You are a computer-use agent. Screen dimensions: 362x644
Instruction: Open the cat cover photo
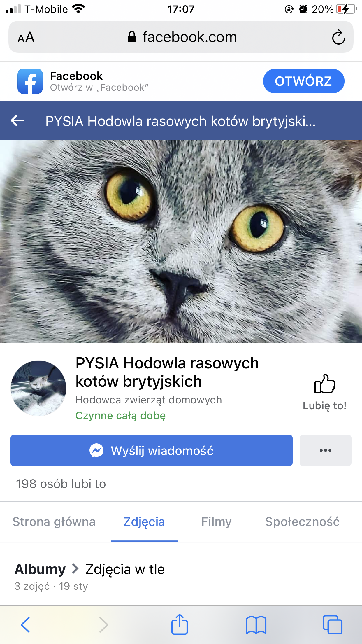click(181, 241)
